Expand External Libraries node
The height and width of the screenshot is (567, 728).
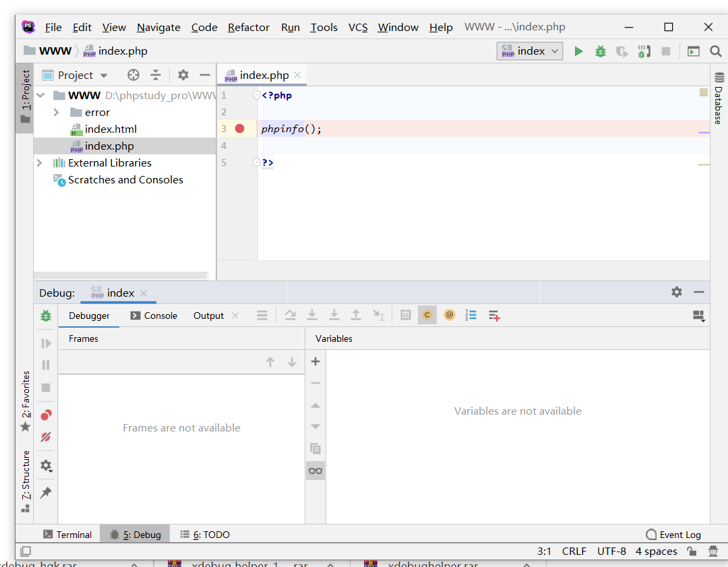point(40,163)
